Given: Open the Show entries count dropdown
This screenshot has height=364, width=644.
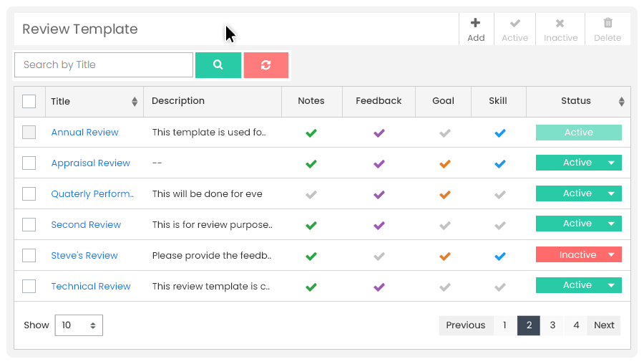Looking at the screenshot, I should [79, 325].
